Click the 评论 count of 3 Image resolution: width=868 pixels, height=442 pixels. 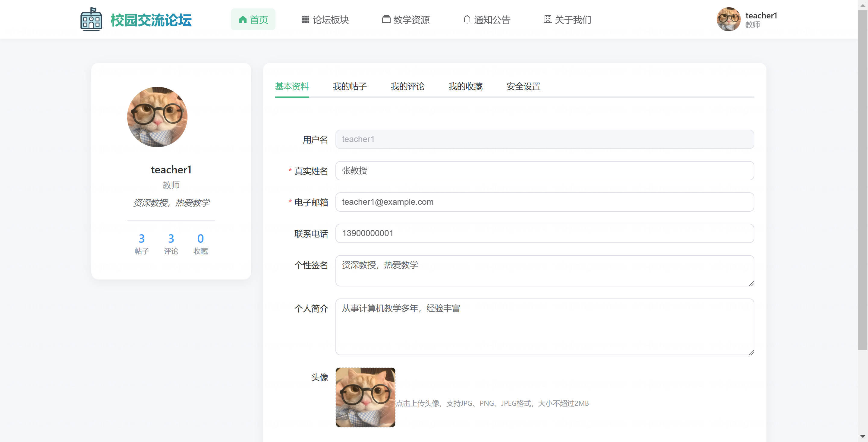click(171, 238)
